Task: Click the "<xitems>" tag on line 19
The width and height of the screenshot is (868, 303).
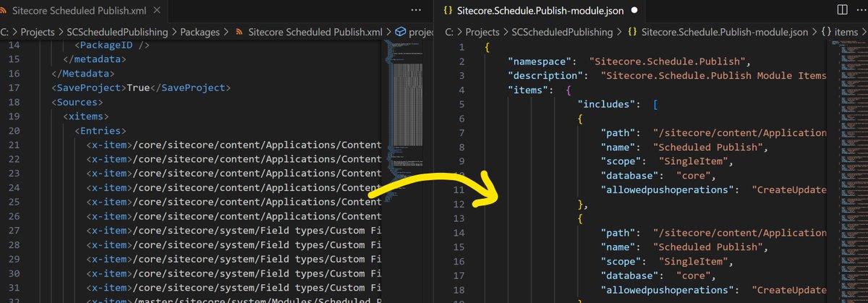Action: (87, 116)
